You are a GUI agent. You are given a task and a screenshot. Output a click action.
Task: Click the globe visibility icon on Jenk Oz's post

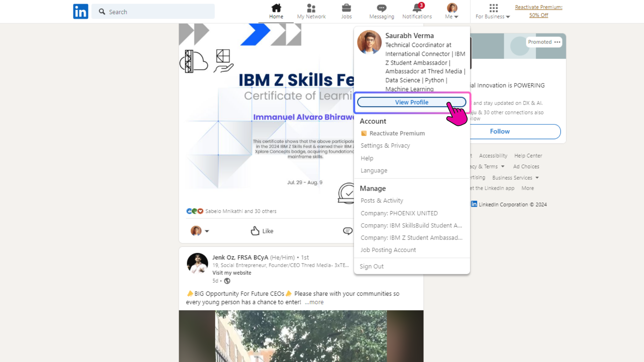227,281
